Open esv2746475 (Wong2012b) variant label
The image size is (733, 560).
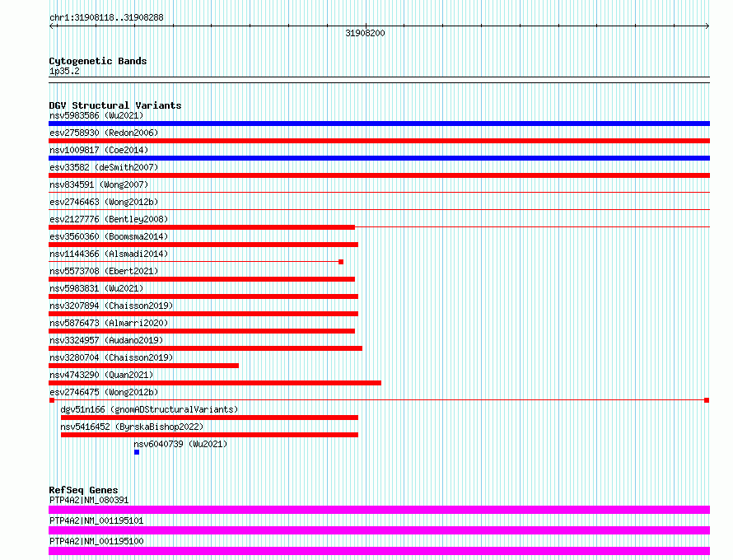104,392
